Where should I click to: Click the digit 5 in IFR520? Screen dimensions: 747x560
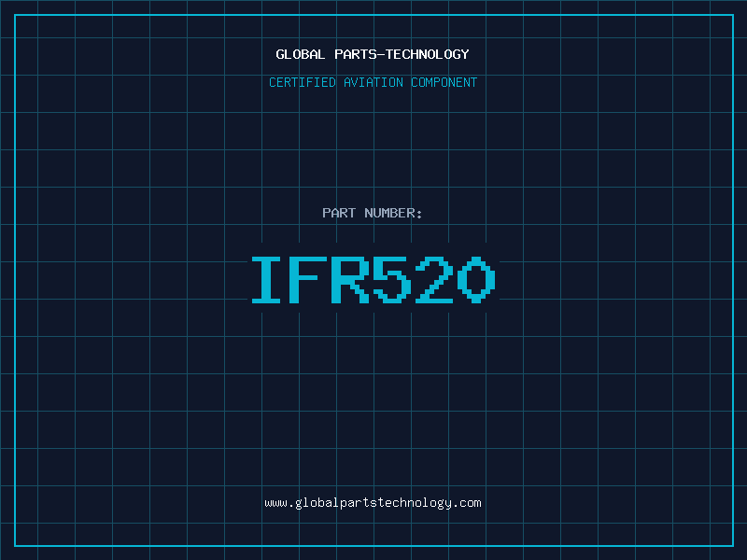(393, 279)
